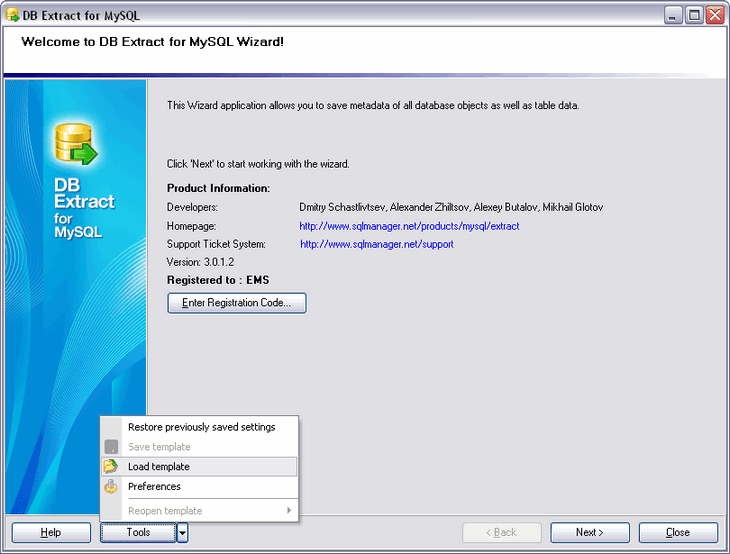Open the Enter Registration Code dialog

(237, 303)
